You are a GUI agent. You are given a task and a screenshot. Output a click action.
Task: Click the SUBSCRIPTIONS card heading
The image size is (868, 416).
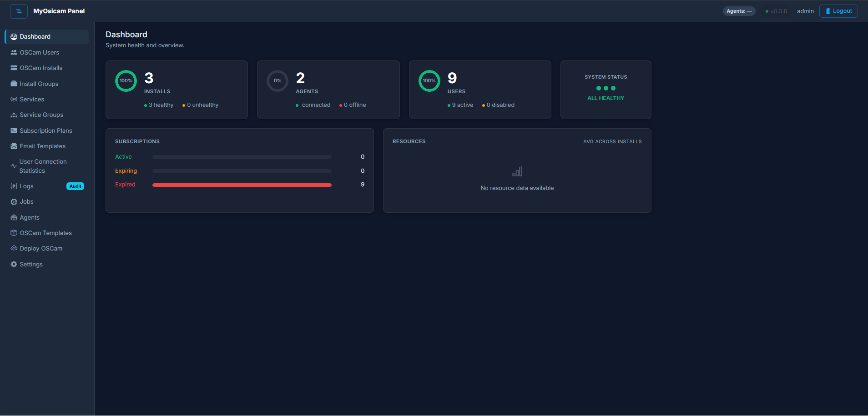click(x=137, y=142)
